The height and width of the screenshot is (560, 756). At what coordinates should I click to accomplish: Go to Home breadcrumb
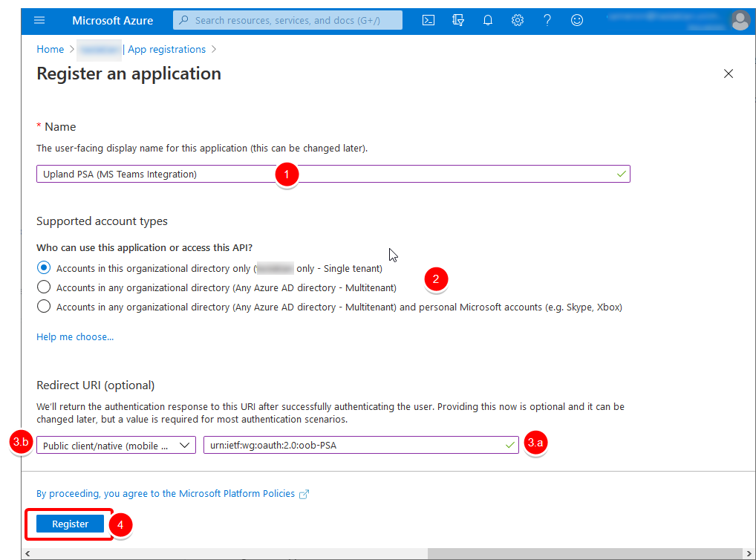50,49
